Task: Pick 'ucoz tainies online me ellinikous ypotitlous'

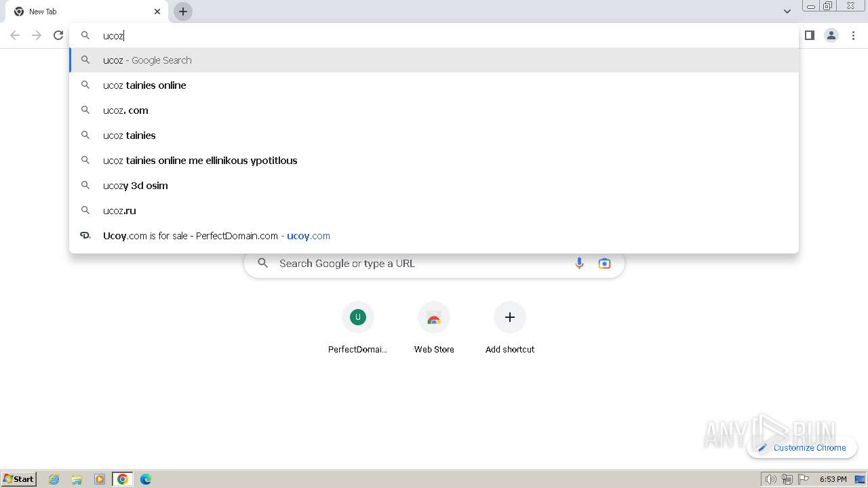Action: pos(434,161)
